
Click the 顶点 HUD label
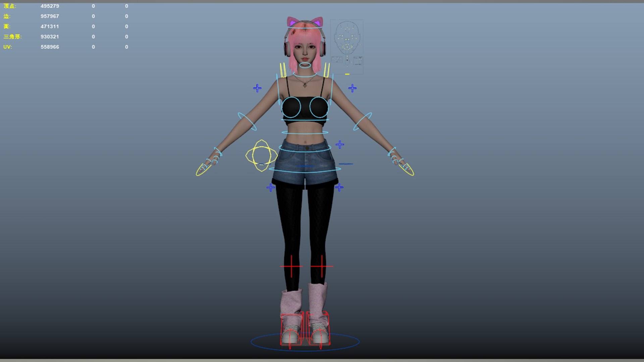[10, 6]
